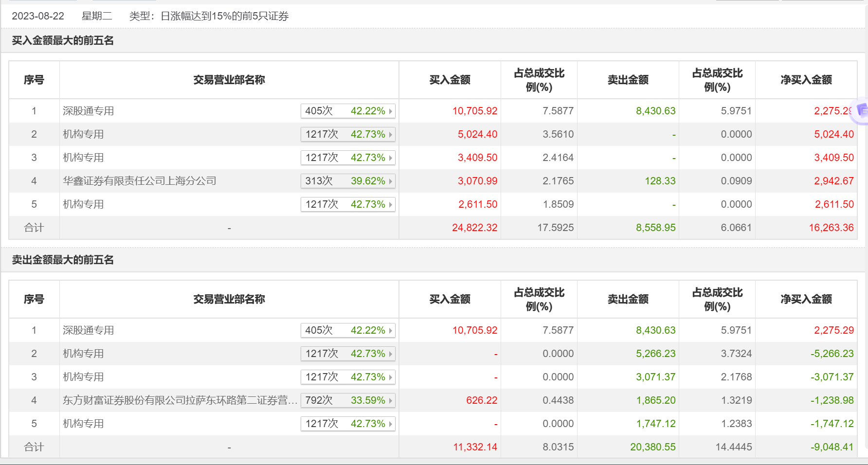Viewport: 868px width, 465px height.
Task: Open 华鑫证券有限责任公司上海分公司 link
Action: coord(140,181)
